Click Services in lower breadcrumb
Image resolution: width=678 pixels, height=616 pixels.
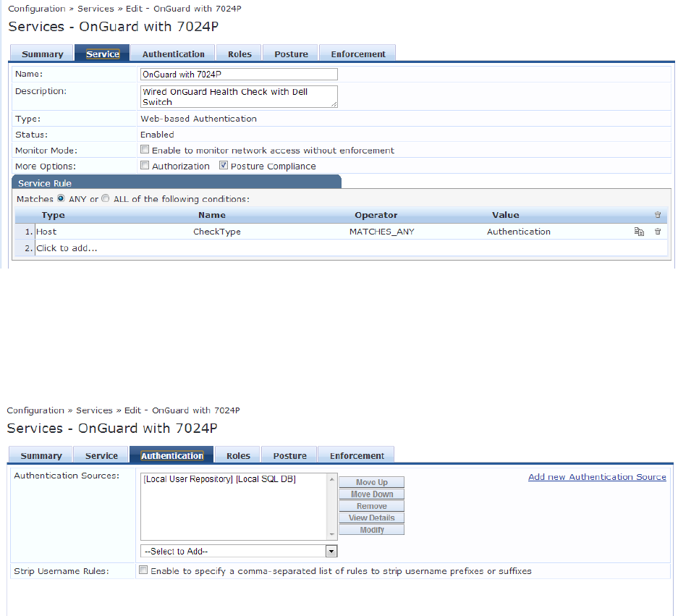click(x=94, y=410)
